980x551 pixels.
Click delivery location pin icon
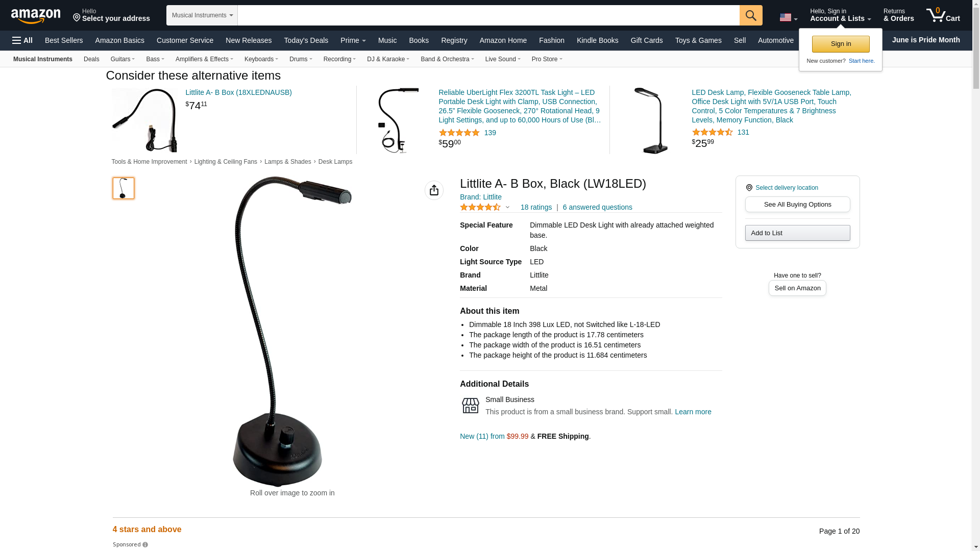click(x=749, y=188)
